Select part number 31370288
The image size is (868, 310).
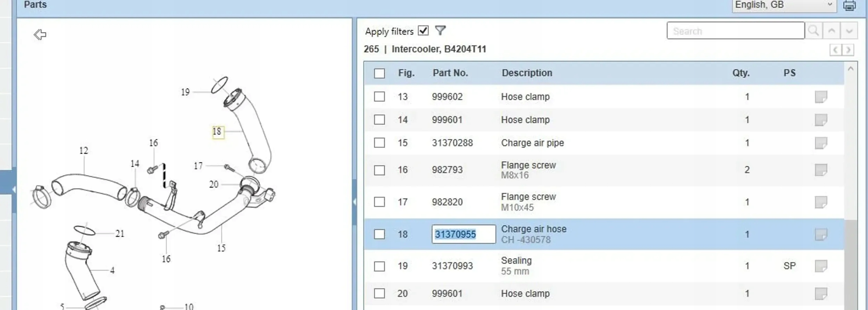click(x=452, y=143)
